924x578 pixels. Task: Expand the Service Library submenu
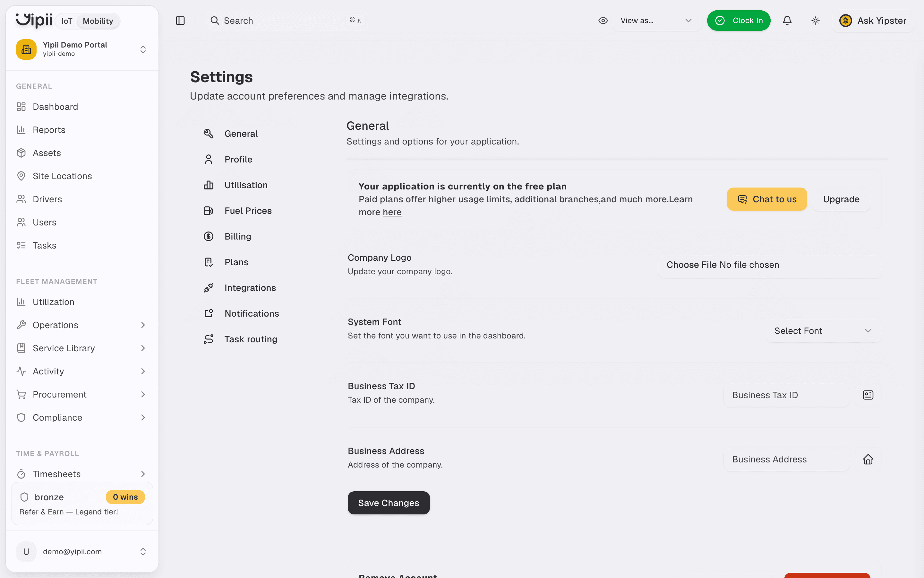coord(143,348)
